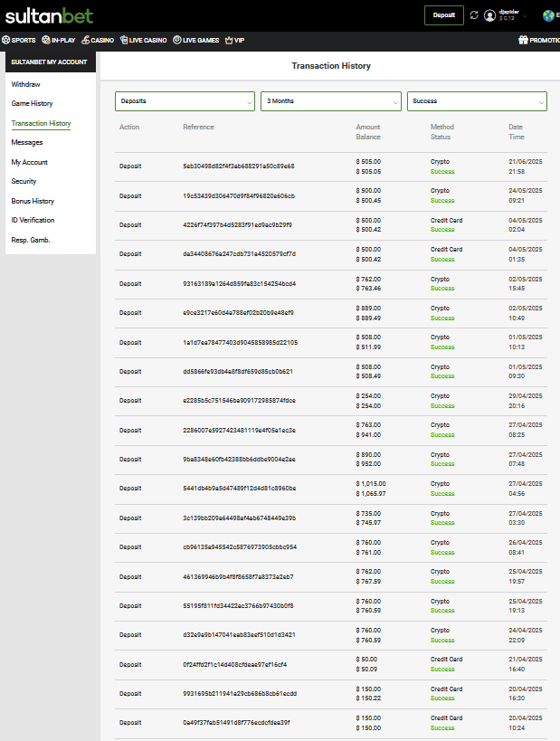The height and width of the screenshot is (741, 560).
Task: Open My Account in sidebar
Action: (29, 162)
